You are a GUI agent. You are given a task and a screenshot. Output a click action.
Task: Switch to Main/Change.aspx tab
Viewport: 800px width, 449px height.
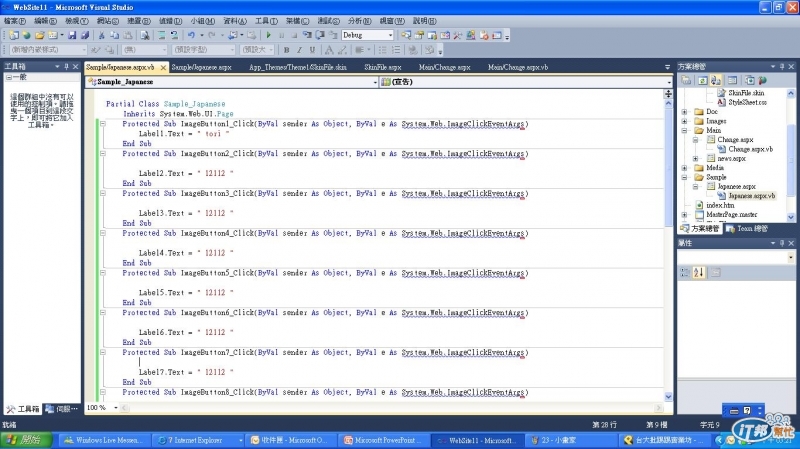coord(444,67)
